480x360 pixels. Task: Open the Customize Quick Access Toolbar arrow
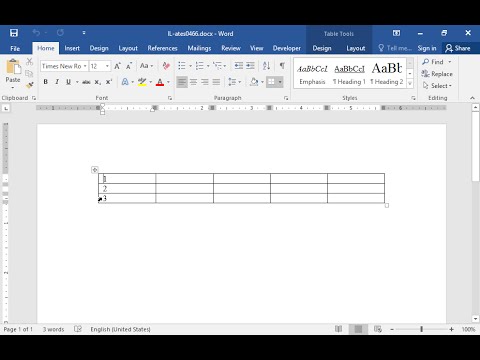click(84, 33)
